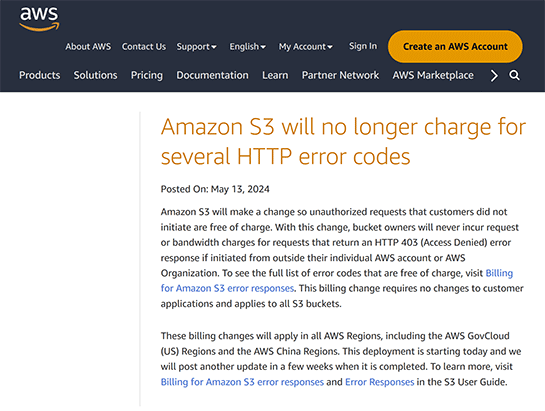Open first Billing for Amazon S3 error responses link

(x=227, y=288)
